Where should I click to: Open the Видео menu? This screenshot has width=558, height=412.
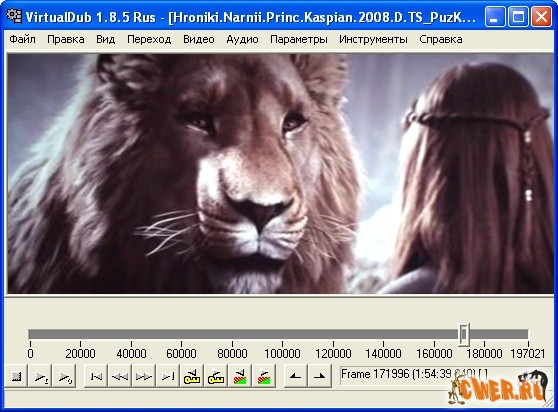tap(199, 39)
